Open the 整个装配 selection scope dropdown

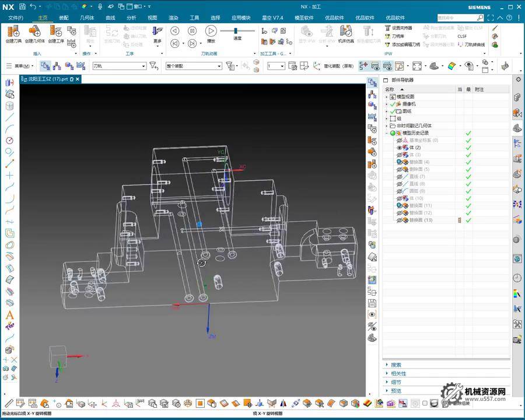219,66
